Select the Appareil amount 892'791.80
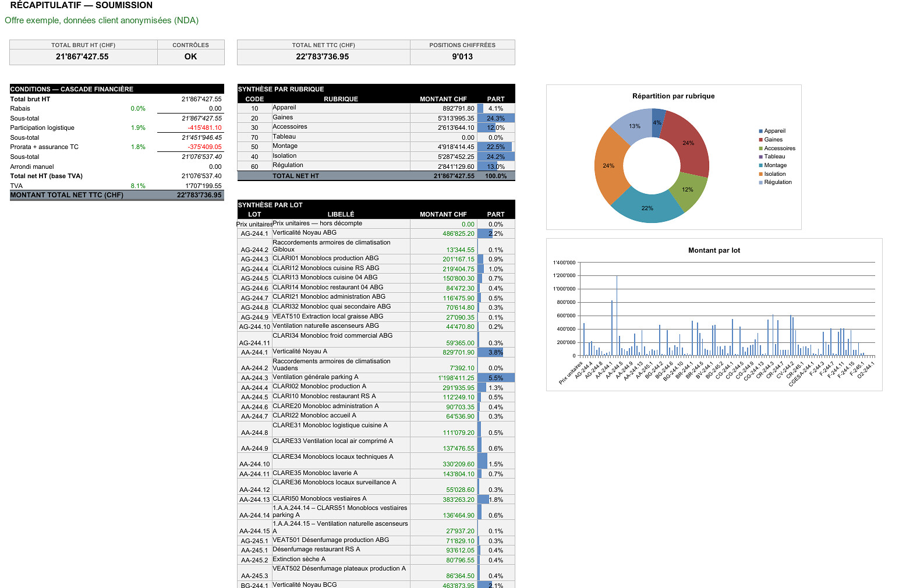Screen dimensions: 899x588 (458, 108)
